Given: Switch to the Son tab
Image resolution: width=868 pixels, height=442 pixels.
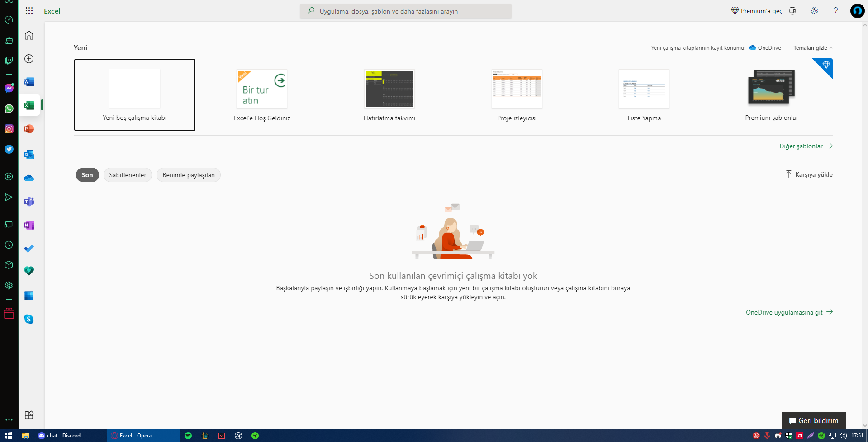Looking at the screenshot, I should [87, 175].
